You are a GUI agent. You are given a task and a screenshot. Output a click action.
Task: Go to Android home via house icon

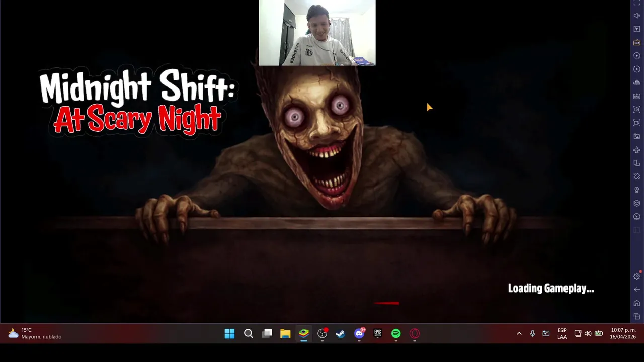click(636, 303)
